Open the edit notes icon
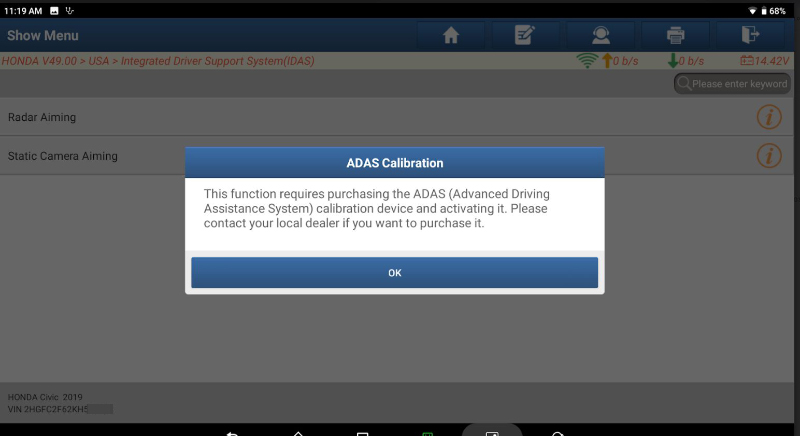Screen dimensions: 800x436 click(x=524, y=35)
